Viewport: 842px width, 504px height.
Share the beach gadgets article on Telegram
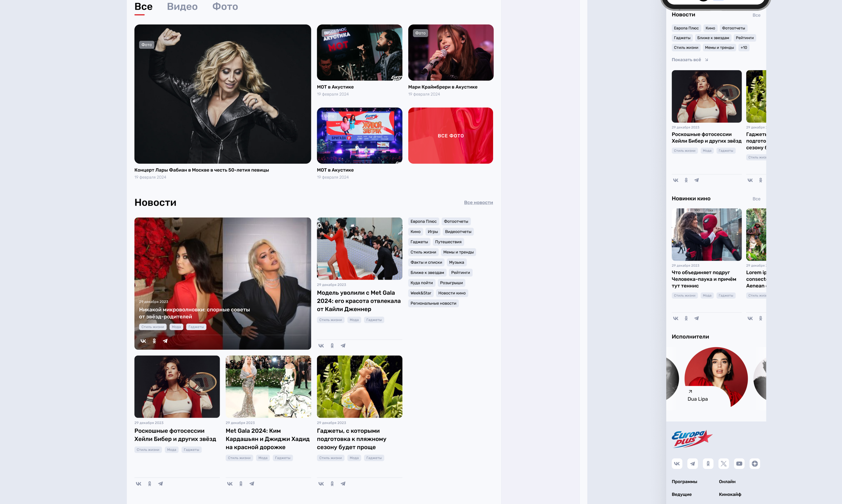coord(343,484)
